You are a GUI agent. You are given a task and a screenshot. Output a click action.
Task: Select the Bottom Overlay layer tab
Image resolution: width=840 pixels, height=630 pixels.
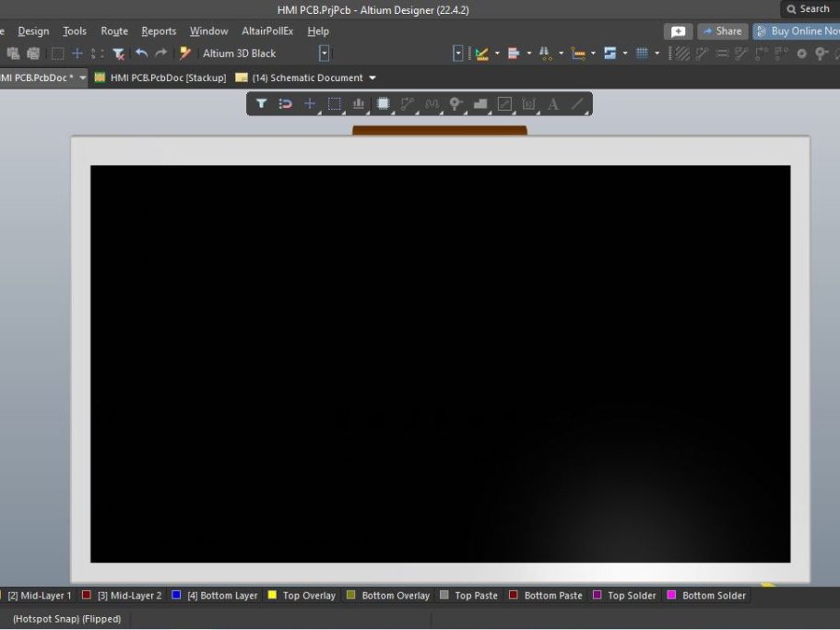pos(388,595)
